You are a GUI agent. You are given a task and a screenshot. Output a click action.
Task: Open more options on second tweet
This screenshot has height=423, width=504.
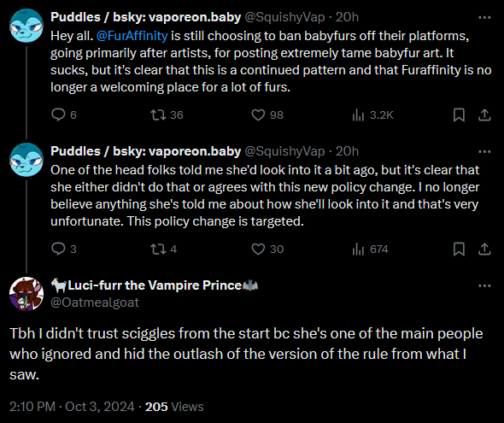(484, 151)
